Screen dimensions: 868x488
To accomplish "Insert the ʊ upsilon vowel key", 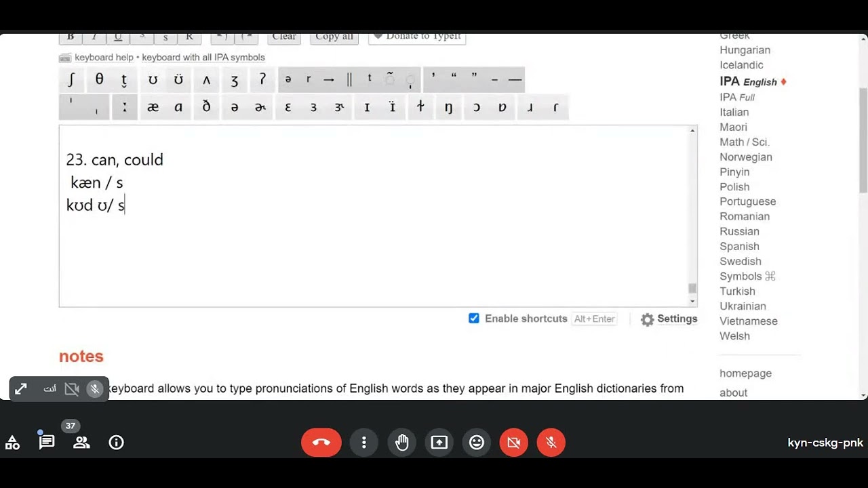I will coord(153,79).
